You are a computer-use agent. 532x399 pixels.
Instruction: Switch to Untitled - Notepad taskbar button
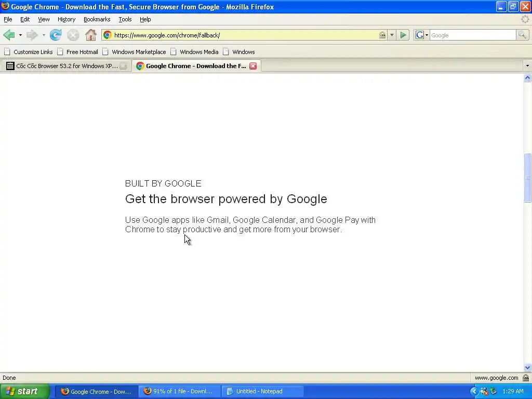pyautogui.click(x=262, y=391)
